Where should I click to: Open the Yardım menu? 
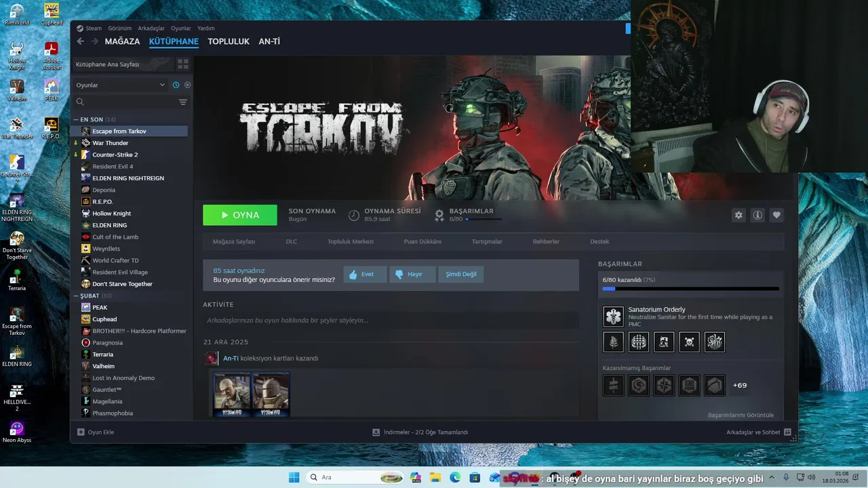pos(206,28)
